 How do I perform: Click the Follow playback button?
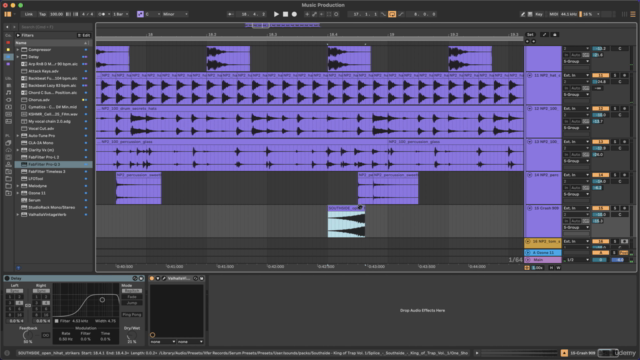(x=231, y=14)
